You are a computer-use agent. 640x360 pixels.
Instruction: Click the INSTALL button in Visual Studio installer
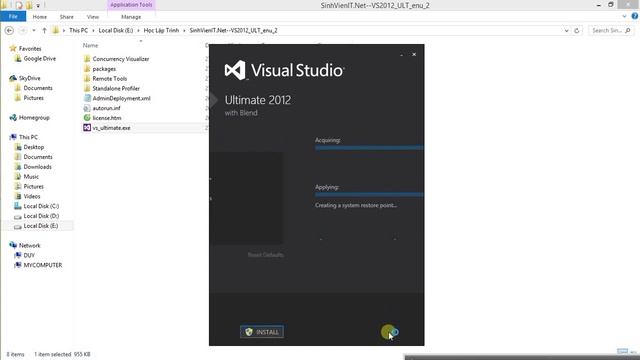262,332
